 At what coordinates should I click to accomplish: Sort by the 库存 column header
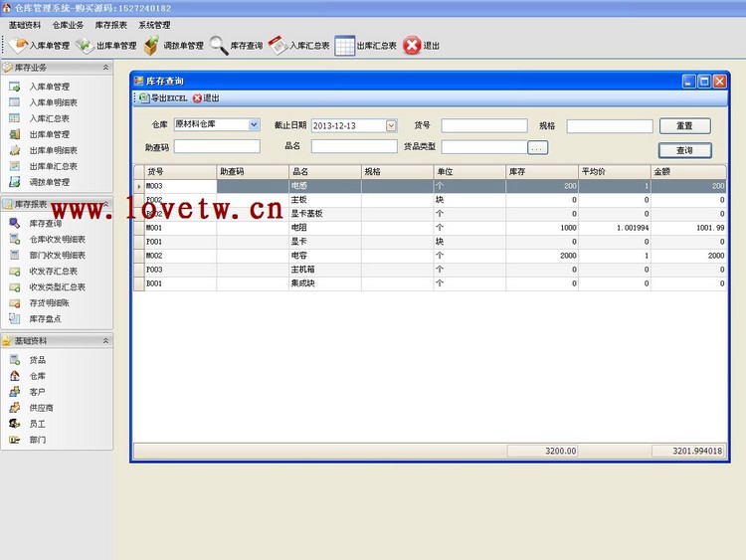(542, 172)
